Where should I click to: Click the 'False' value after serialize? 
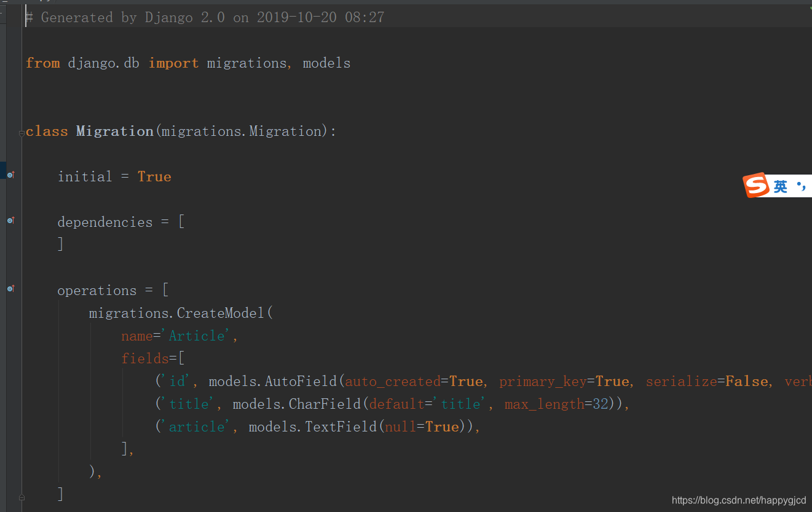pyautogui.click(x=747, y=382)
